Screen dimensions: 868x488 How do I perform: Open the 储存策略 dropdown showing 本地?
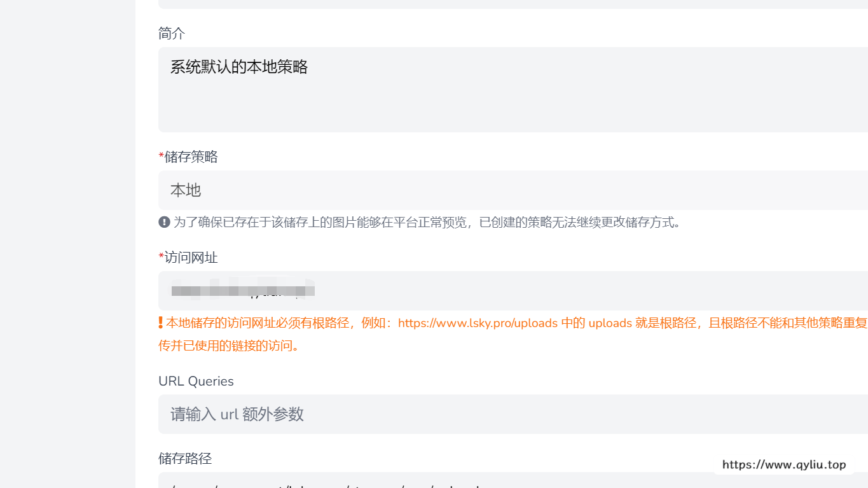point(513,190)
